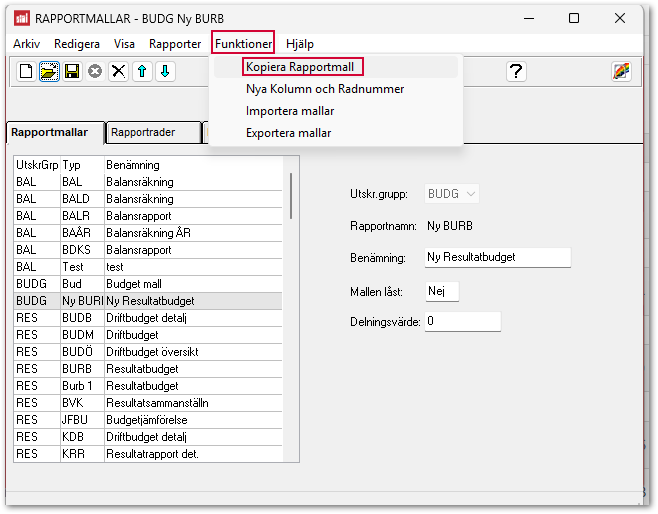
Task: Choose Importera mallar menu entry
Action: tap(336, 111)
